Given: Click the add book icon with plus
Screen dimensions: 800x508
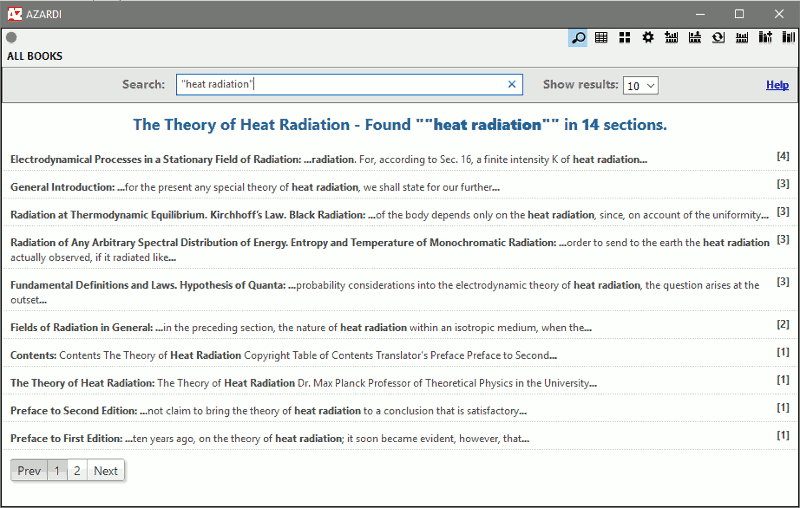Looking at the screenshot, I should tap(765, 37).
